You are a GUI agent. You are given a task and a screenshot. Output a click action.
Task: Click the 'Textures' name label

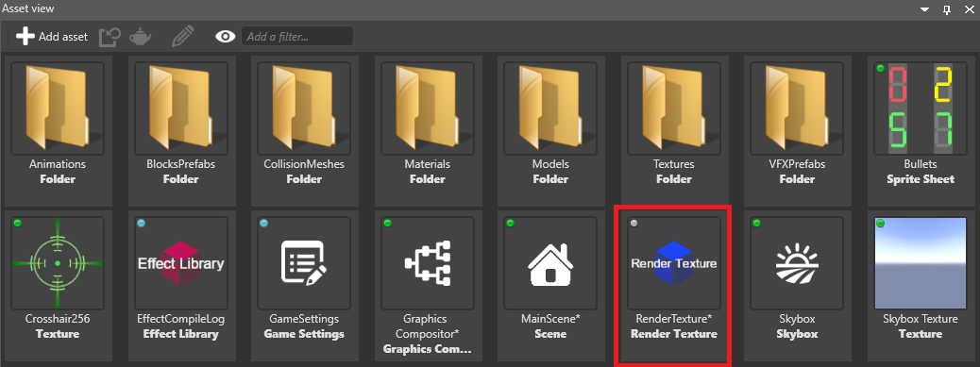coord(674,164)
